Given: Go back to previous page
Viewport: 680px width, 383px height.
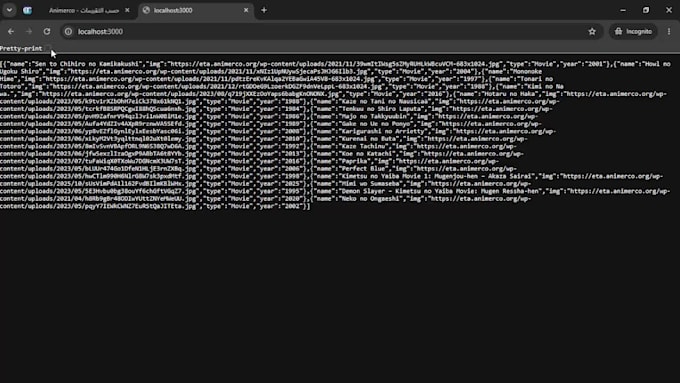Looking at the screenshot, I should tap(11, 31).
